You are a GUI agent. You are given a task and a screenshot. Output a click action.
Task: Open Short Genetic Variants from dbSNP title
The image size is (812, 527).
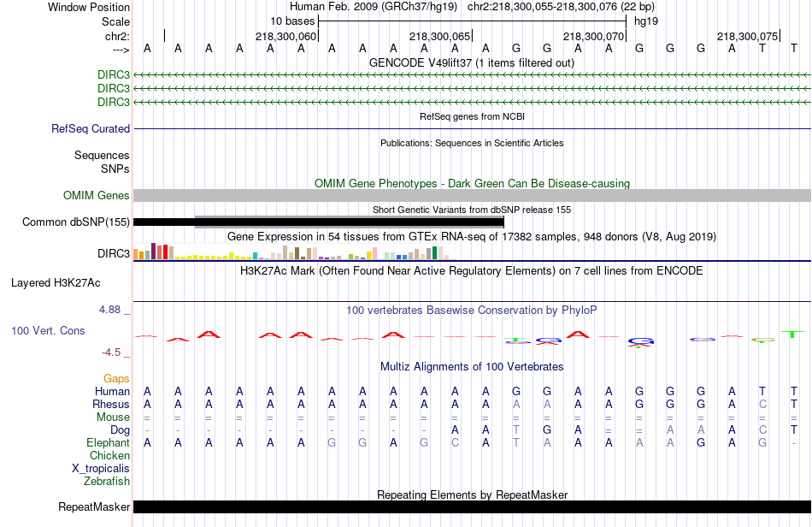471,210
